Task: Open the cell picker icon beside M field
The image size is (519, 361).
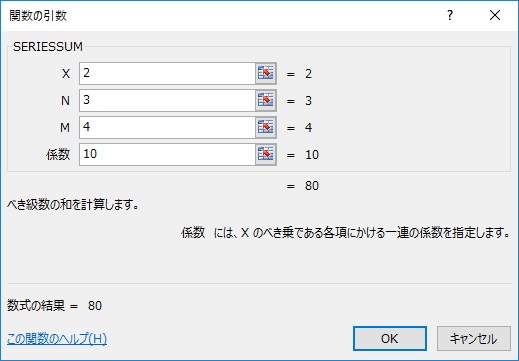Action: click(266, 127)
